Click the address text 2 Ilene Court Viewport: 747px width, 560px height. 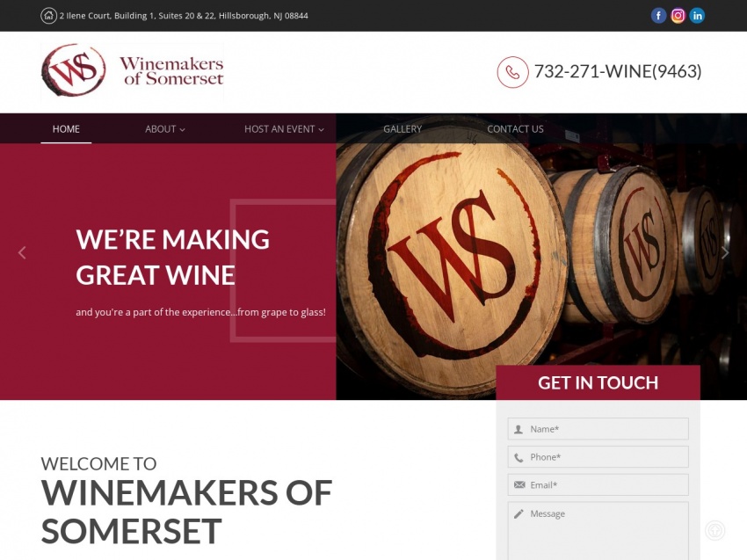tap(184, 16)
